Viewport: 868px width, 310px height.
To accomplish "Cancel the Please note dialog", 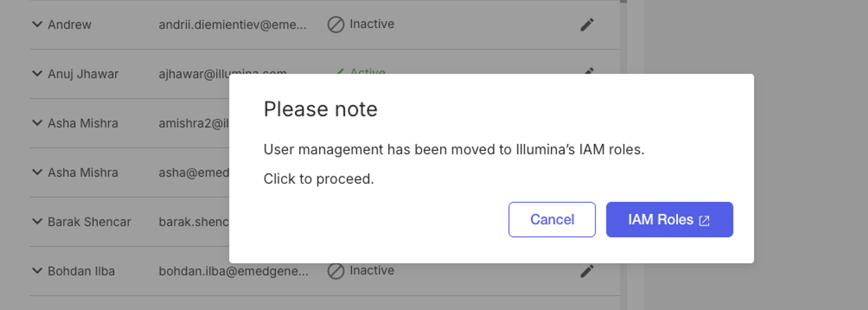I will 552,220.
